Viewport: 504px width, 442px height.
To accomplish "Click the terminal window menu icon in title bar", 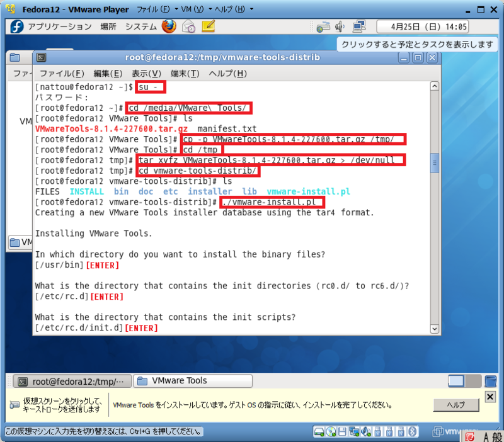I will (x=41, y=57).
